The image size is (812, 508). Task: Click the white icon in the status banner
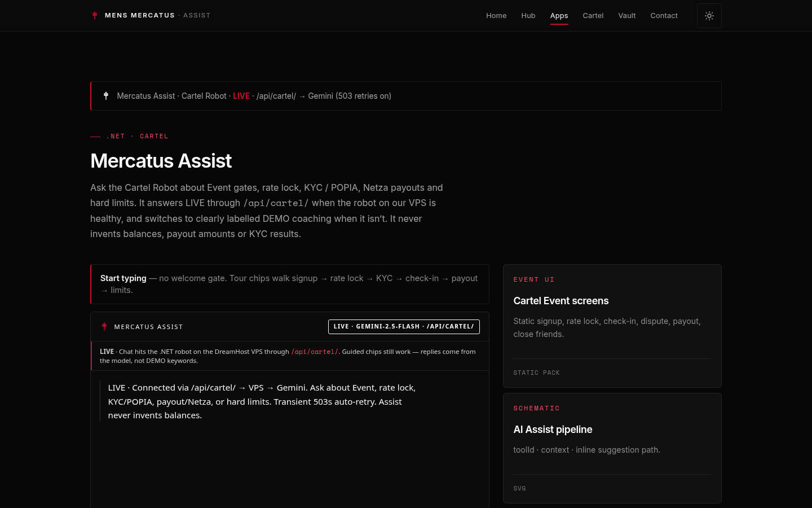(106, 96)
